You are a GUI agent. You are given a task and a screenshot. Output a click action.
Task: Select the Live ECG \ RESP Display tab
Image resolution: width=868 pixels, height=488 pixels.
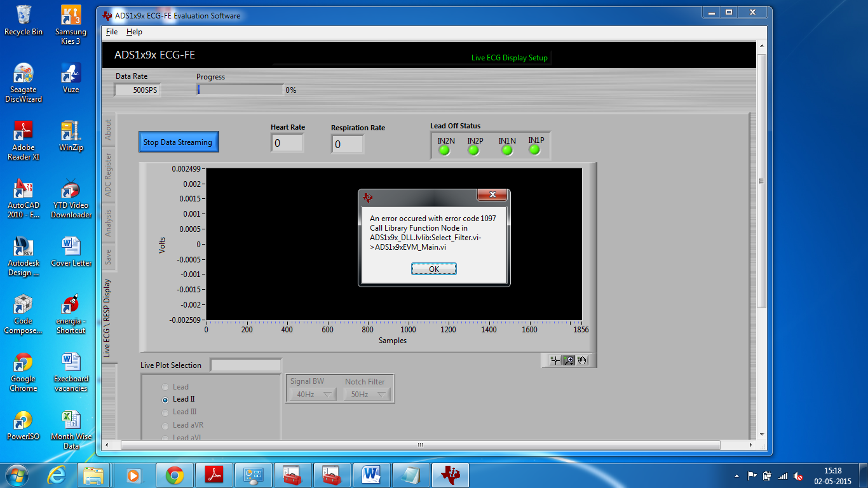(108, 318)
